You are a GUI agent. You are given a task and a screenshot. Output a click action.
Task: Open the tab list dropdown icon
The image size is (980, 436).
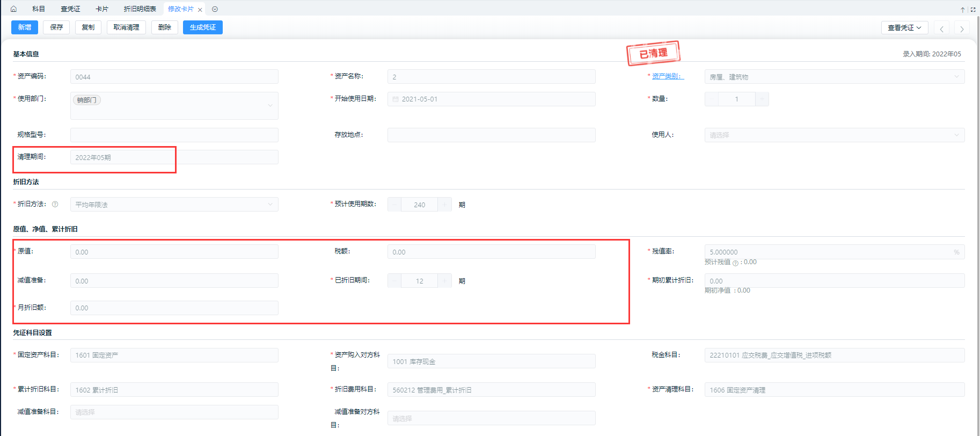(x=215, y=9)
